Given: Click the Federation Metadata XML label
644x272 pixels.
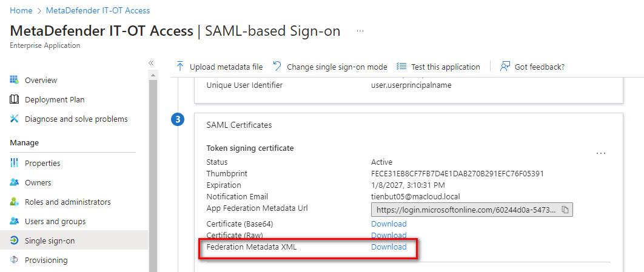Looking at the screenshot, I should click(x=252, y=247).
